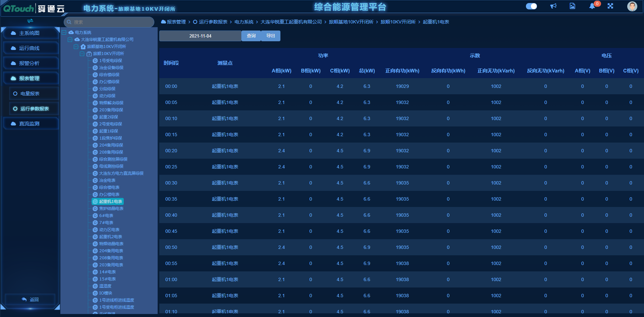Collapse the 大连华锐重工起重机有限公司 node
The width and height of the screenshot is (644, 317).
coord(70,40)
